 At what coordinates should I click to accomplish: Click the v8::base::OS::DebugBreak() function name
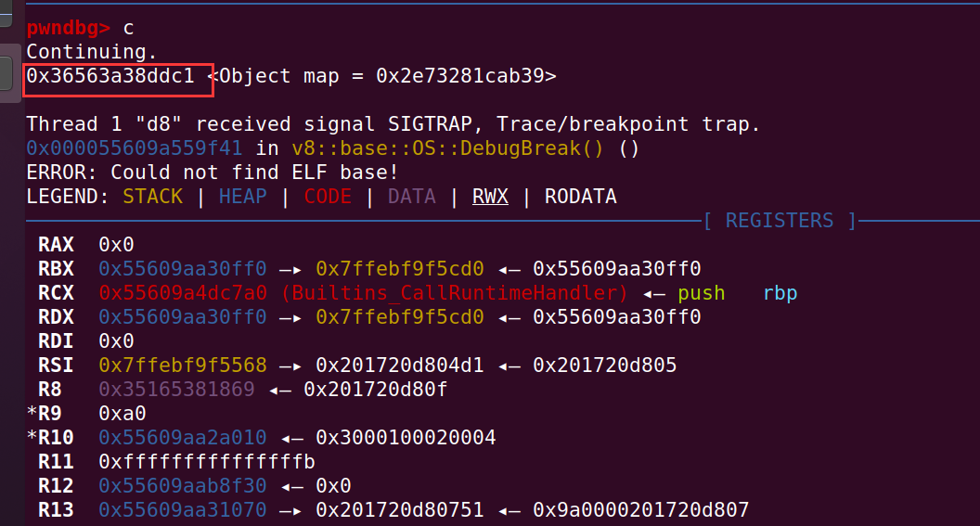click(447, 148)
